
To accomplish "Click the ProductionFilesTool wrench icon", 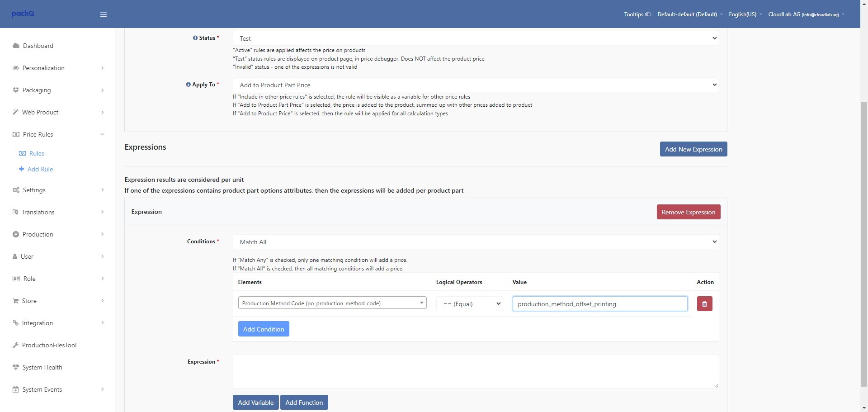I will 15,345.
